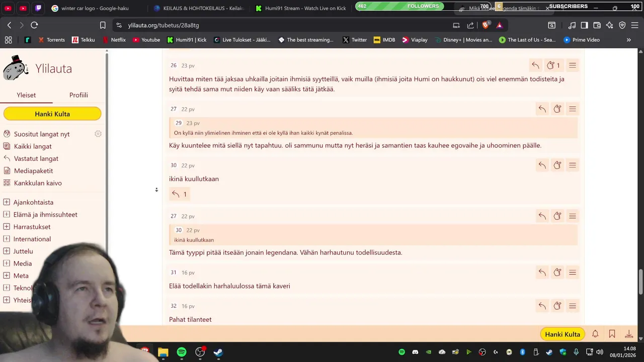Open Mediapaketit link

coord(33,171)
